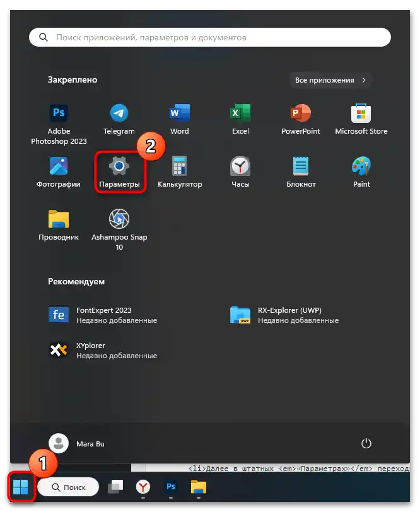The image size is (420, 512).
Task: Open recommended FontExpert 2023
Action: click(103, 315)
